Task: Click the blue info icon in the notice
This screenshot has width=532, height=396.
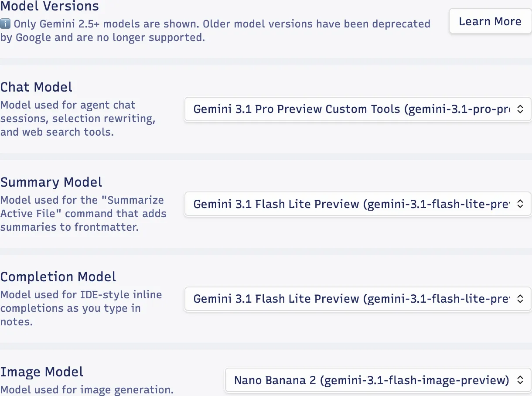Action: point(6,24)
